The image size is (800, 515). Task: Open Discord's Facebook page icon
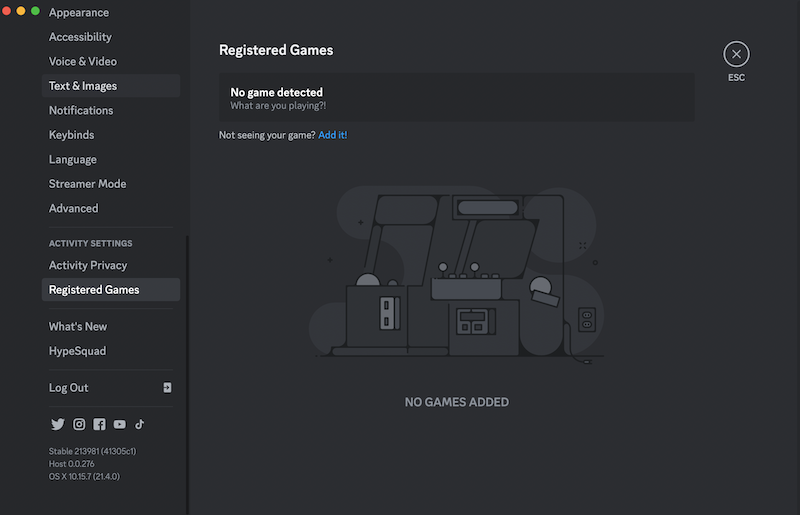(x=99, y=424)
